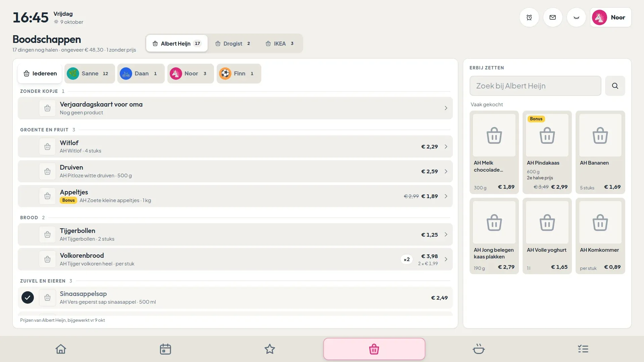The width and height of the screenshot is (644, 362).
Task: Switch to the Albert Heijn store tab
Action: click(177, 44)
